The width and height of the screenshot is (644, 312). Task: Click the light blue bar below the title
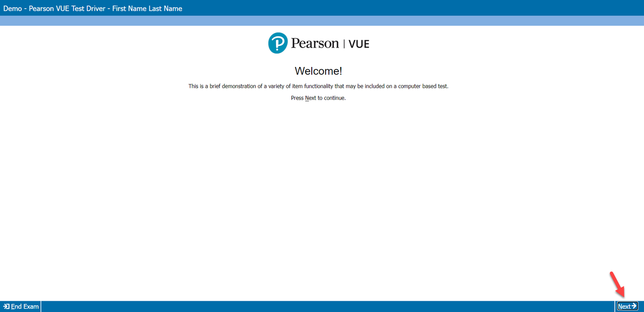pos(322,19)
